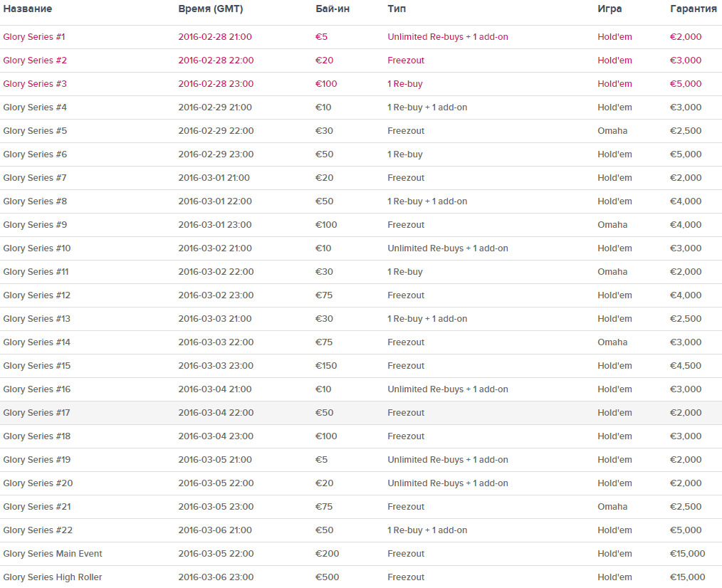Click the Бай-ин column header
The width and height of the screenshot is (722, 588).
point(333,9)
